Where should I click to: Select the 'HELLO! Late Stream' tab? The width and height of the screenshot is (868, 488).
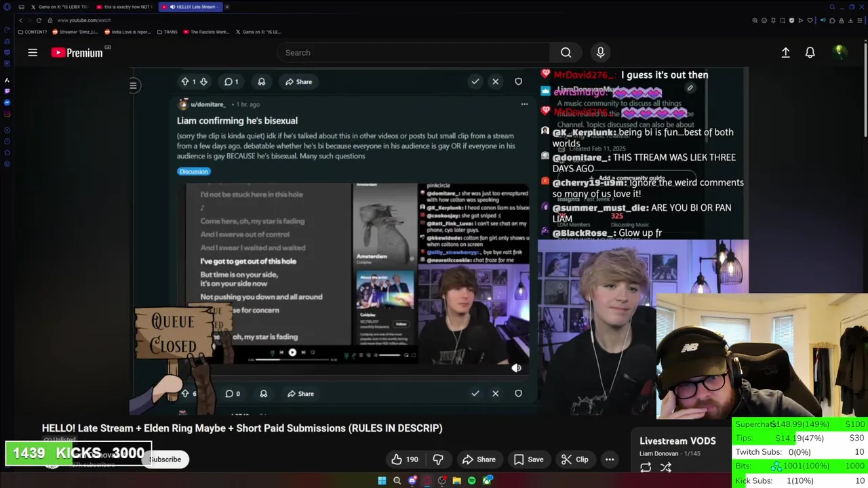pyautogui.click(x=191, y=7)
